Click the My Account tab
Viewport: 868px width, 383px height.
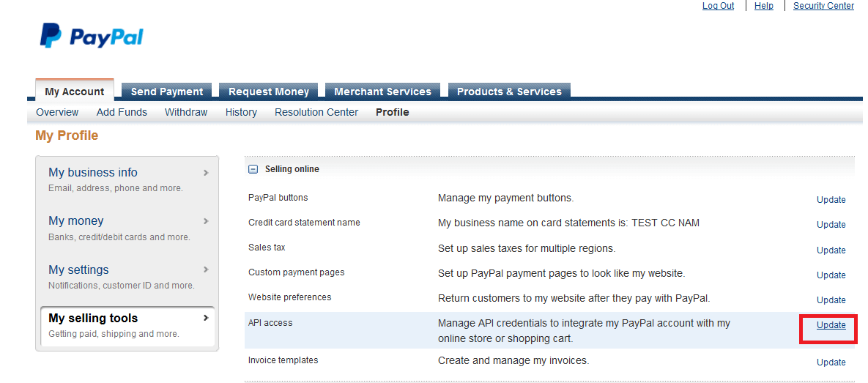(x=75, y=92)
